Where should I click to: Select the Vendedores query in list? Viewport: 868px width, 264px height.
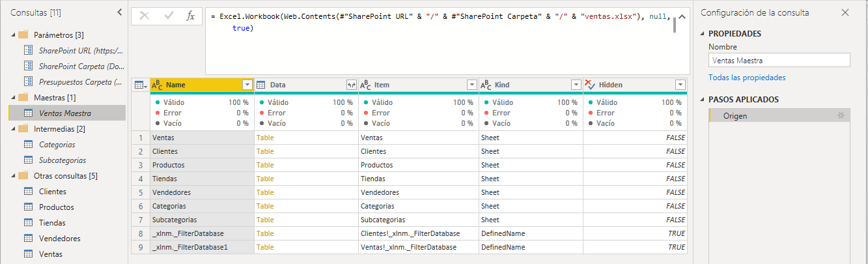[59, 239]
